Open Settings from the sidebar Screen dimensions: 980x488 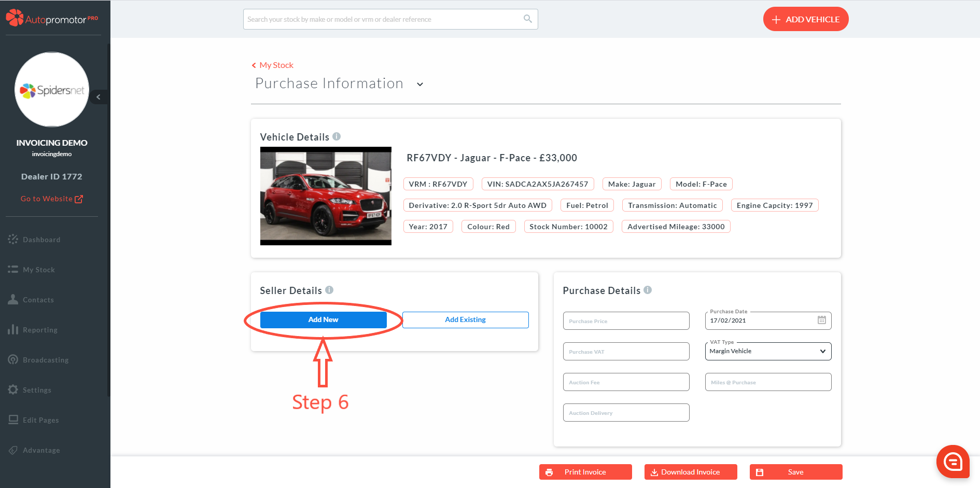tap(37, 390)
